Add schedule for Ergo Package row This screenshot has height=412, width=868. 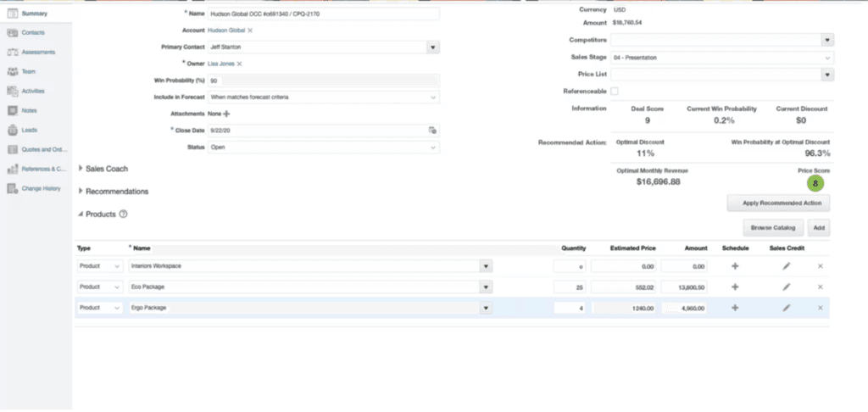(735, 308)
